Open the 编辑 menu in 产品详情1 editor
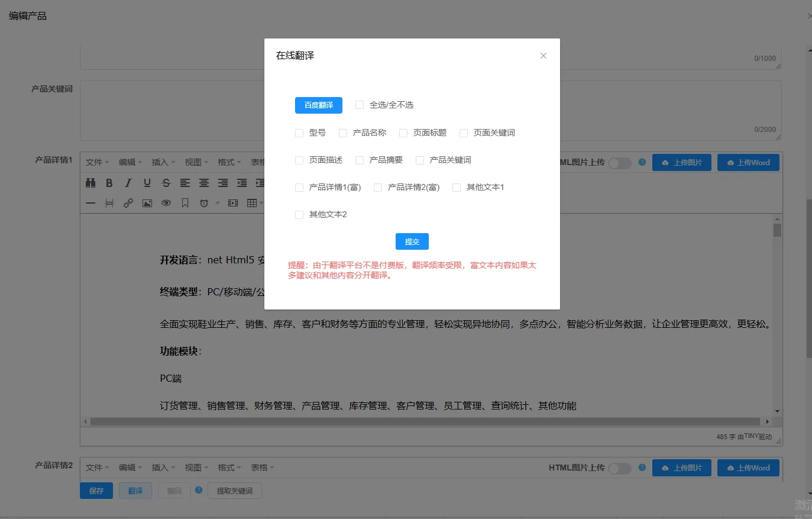This screenshot has height=519, width=812. point(130,162)
